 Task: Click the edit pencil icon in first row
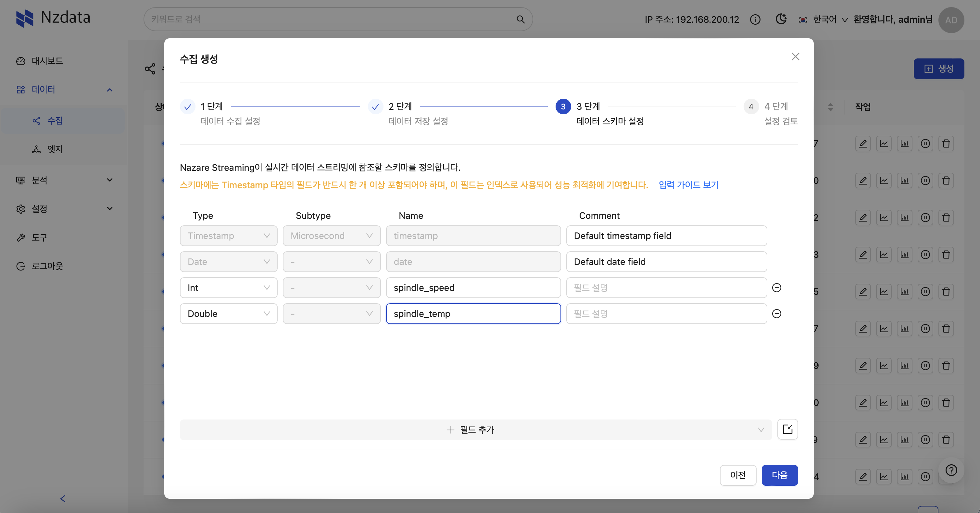863,144
